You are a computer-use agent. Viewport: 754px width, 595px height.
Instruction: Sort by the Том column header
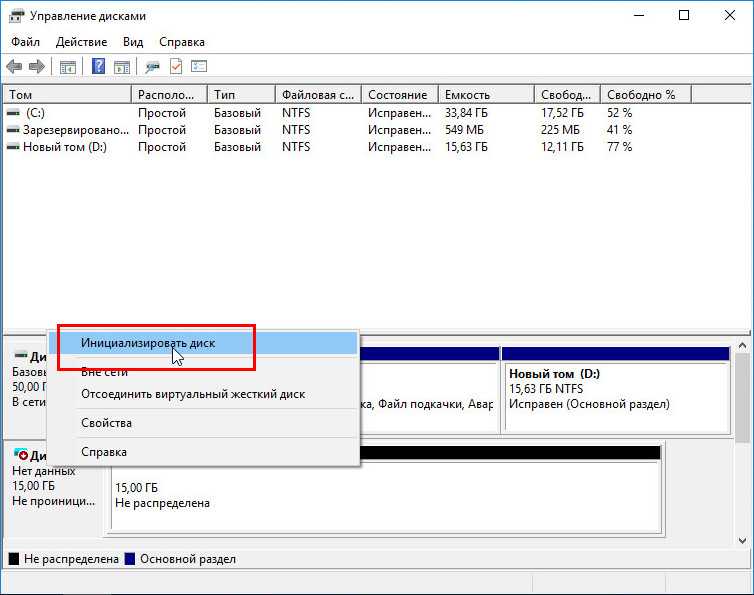(x=67, y=95)
